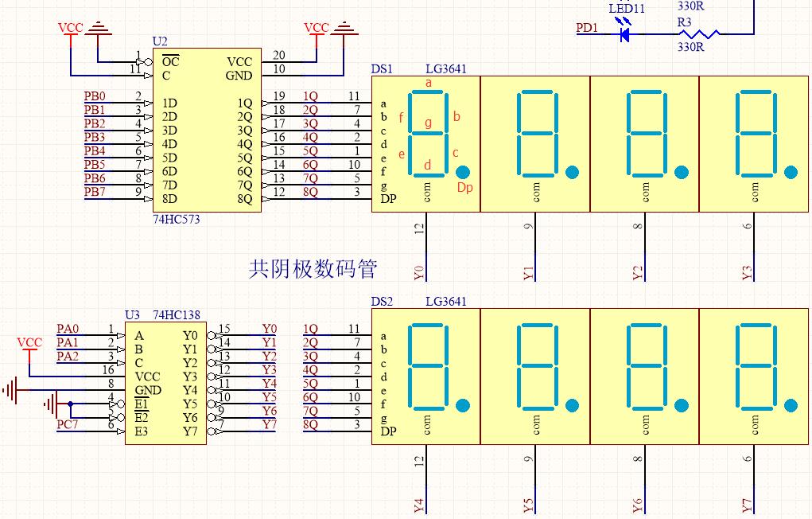Select the 330R value below R3
812x519 pixels.
click(691, 47)
